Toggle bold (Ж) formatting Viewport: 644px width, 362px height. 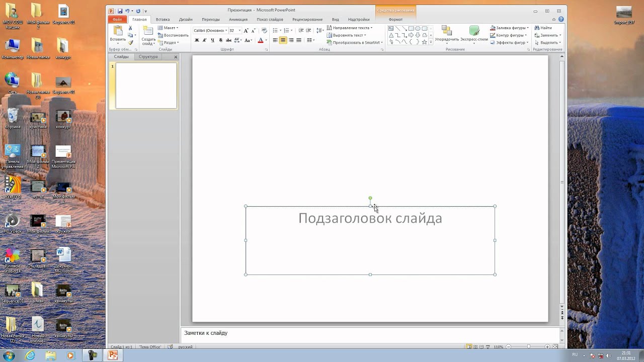[x=197, y=40]
